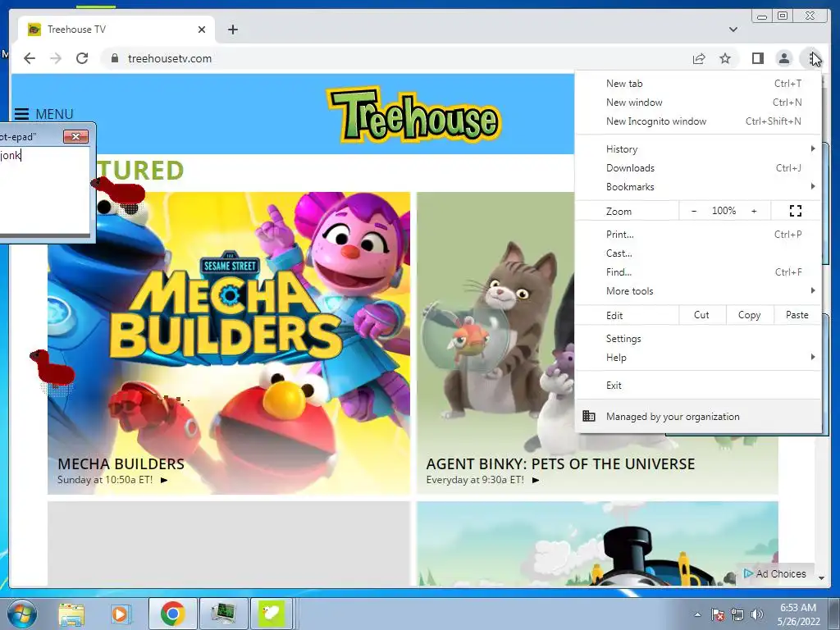840x630 pixels.
Task: Click the AGENT BINKY: PETS OF THE UNIVERSE title
Action: point(560,464)
